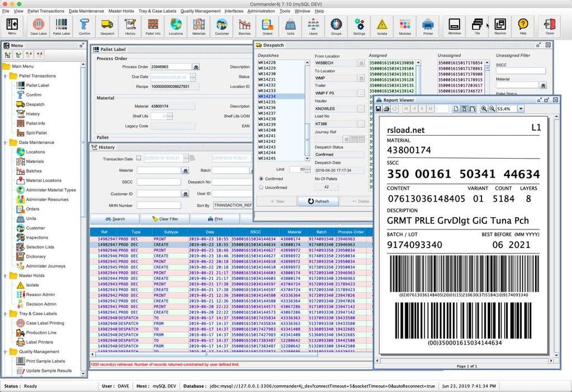Select the Unconfirmed radio button
Image resolution: width=572 pixels, height=392 pixels.
pyautogui.click(x=261, y=188)
